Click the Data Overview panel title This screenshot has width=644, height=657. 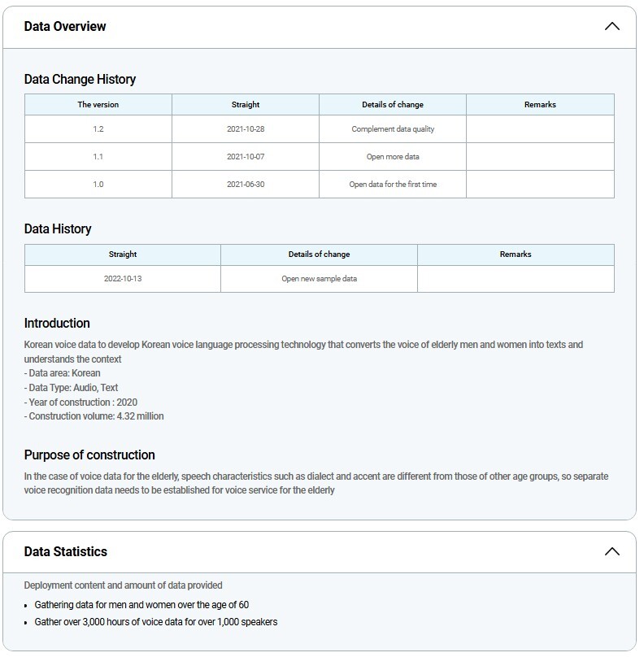coord(65,27)
